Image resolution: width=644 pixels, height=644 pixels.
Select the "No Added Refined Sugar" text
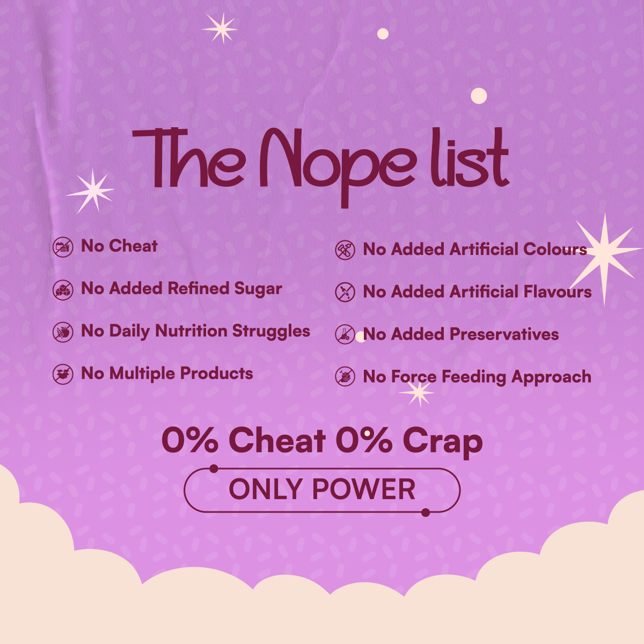pyautogui.click(x=181, y=289)
